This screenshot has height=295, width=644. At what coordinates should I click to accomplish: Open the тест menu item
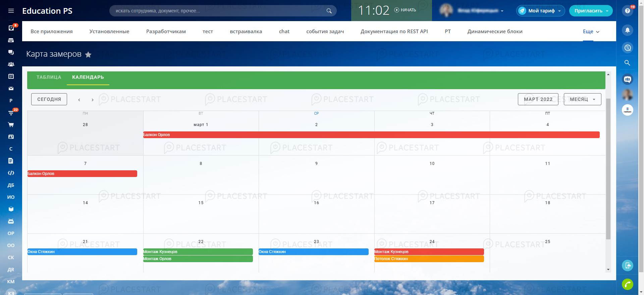coord(208,32)
